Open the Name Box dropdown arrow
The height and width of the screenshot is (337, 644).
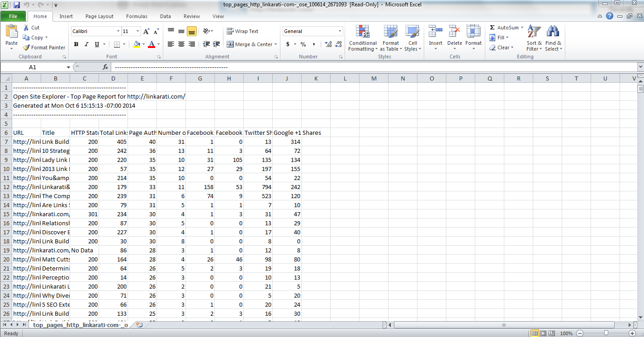click(68, 67)
